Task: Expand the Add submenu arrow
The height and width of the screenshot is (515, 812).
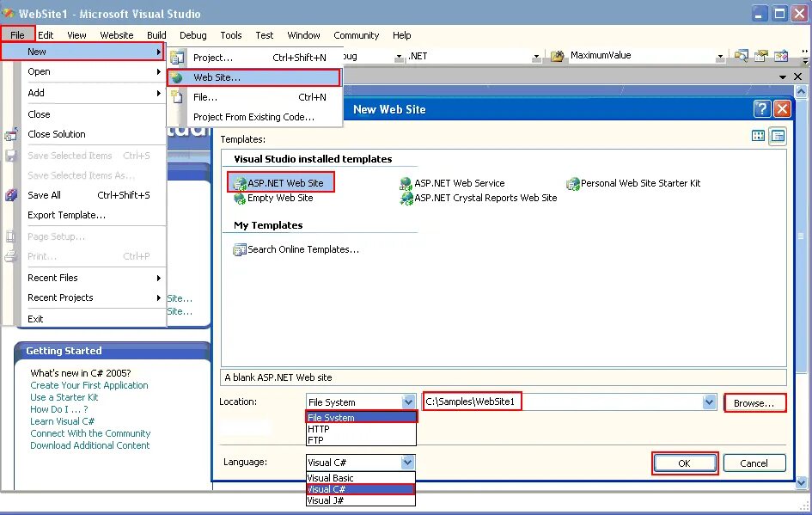Action: click(x=158, y=93)
